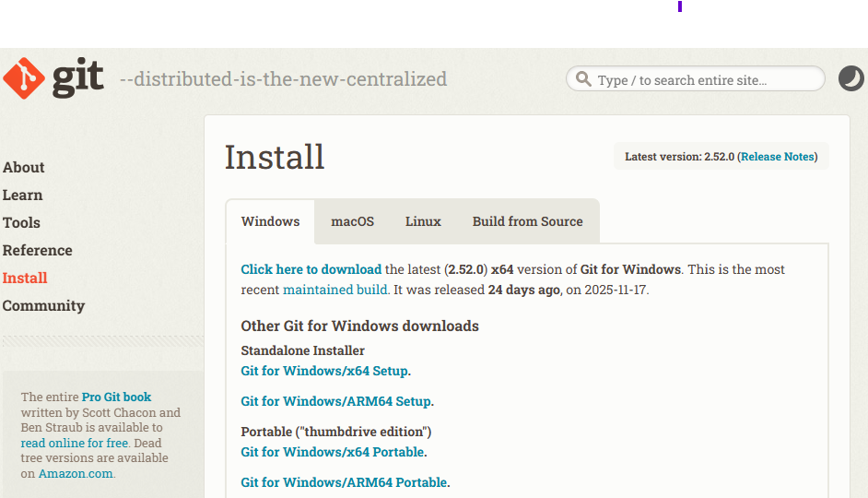Open the Community sidebar item
The image size is (868, 498).
click(x=43, y=306)
